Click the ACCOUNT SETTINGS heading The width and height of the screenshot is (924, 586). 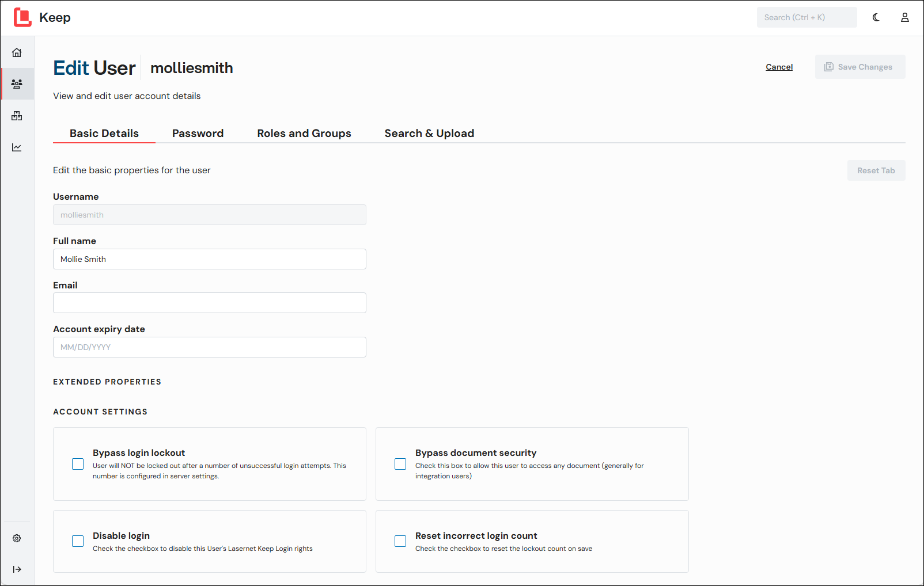coord(100,412)
